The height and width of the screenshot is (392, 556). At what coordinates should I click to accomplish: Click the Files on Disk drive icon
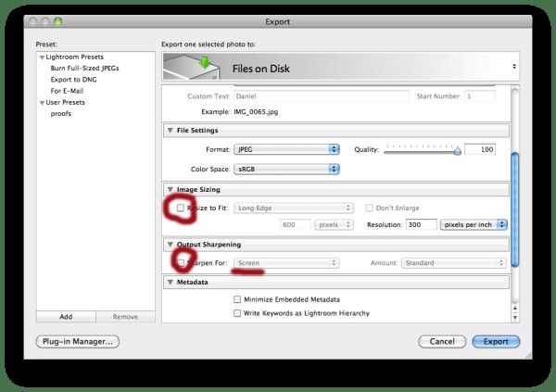coord(192,67)
